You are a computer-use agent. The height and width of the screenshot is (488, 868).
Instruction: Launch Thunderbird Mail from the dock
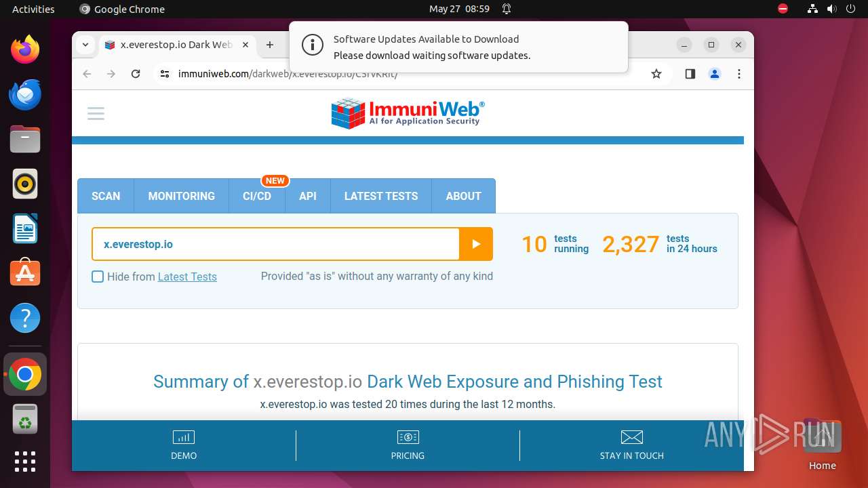click(25, 94)
